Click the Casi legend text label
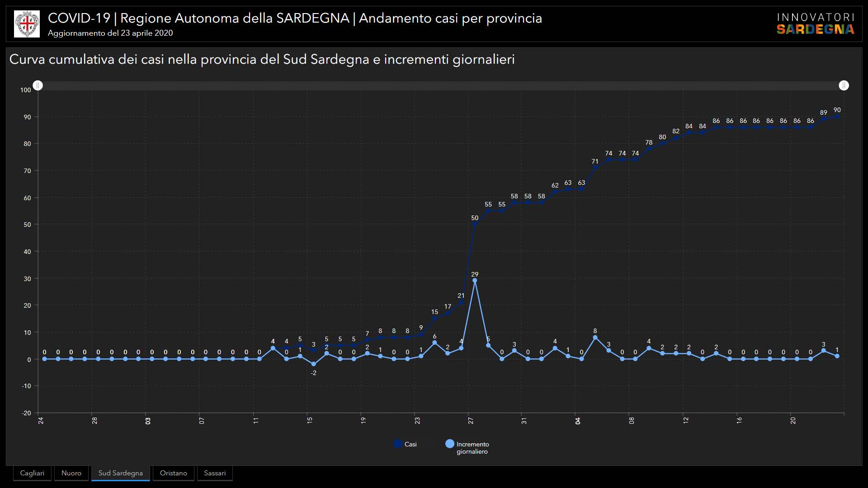868x488 pixels. click(410, 444)
